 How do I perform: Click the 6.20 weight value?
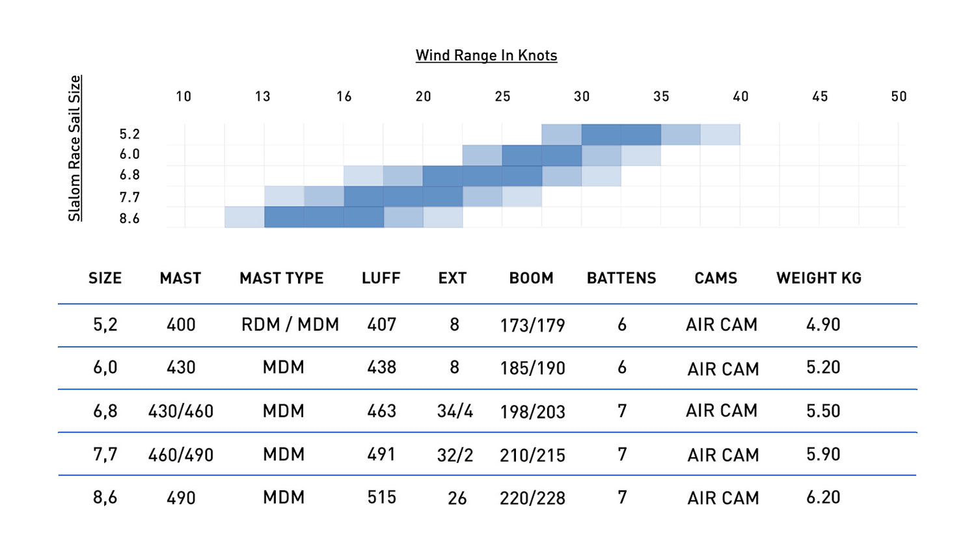click(823, 498)
